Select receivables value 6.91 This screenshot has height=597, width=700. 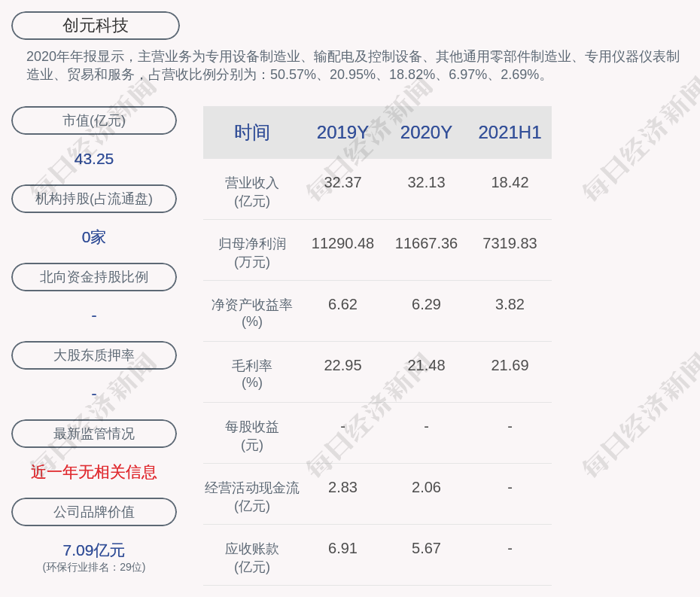coord(342,548)
